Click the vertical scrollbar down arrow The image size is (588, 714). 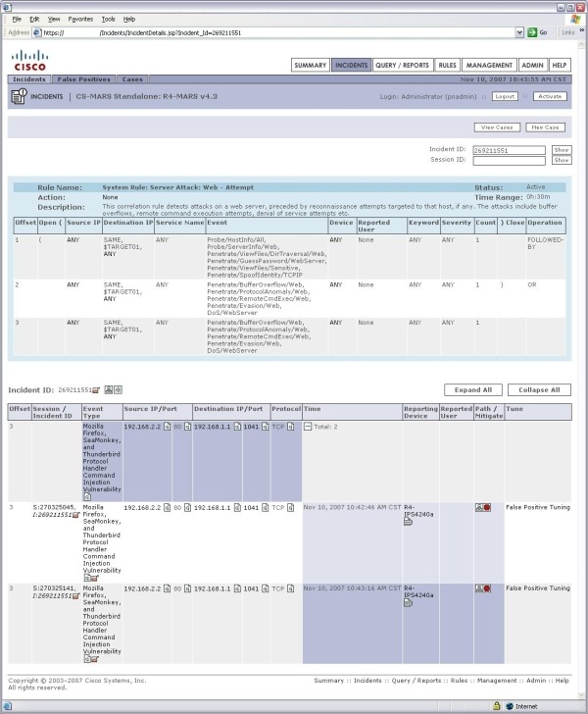click(x=581, y=695)
